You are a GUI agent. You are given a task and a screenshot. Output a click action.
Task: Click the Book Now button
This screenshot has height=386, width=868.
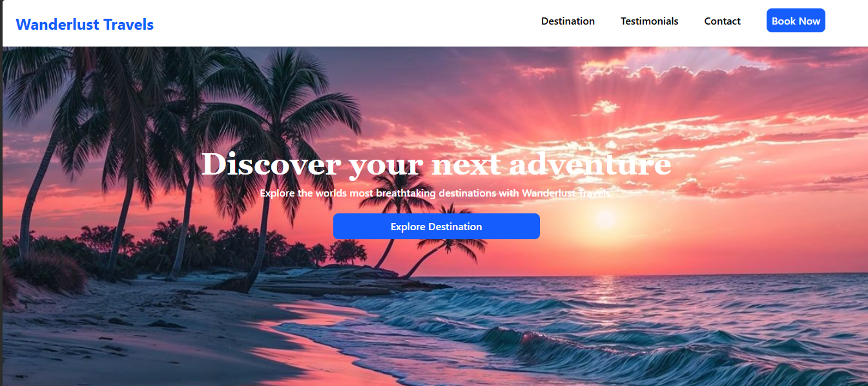click(x=796, y=21)
